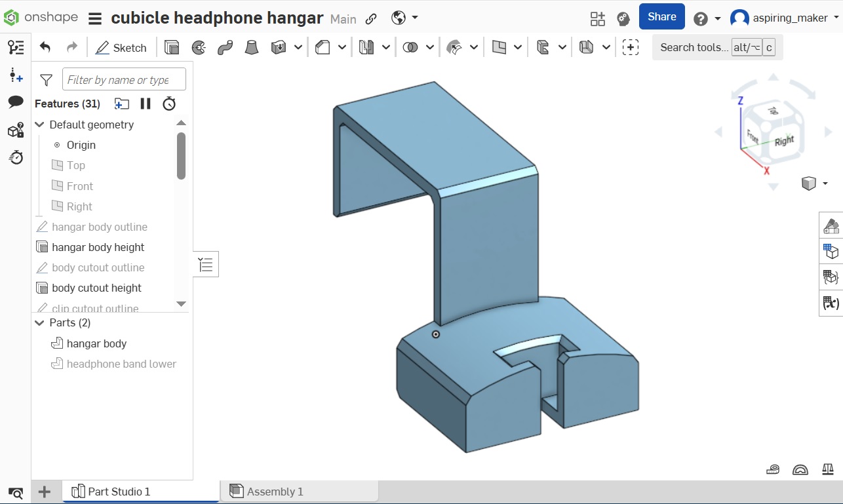Collapse the Parts (2) section

(39, 322)
